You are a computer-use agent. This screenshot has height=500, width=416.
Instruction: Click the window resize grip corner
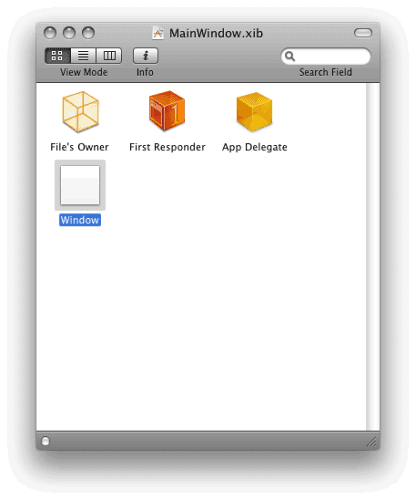pyautogui.click(x=372, y=441)
